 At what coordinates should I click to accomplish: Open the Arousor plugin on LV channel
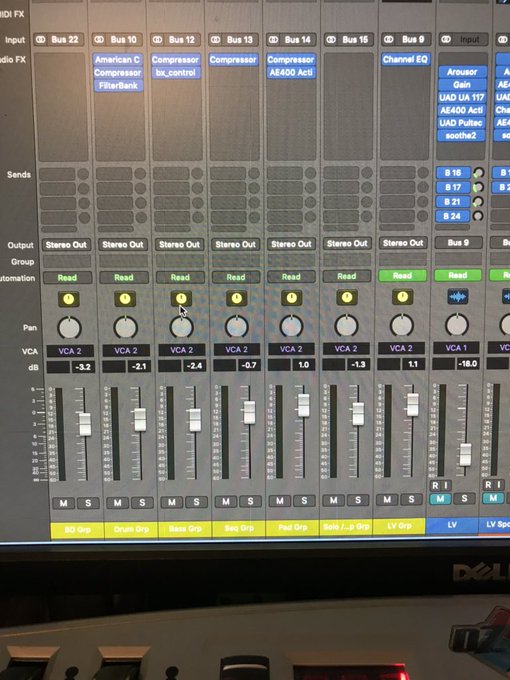[462, 72]
